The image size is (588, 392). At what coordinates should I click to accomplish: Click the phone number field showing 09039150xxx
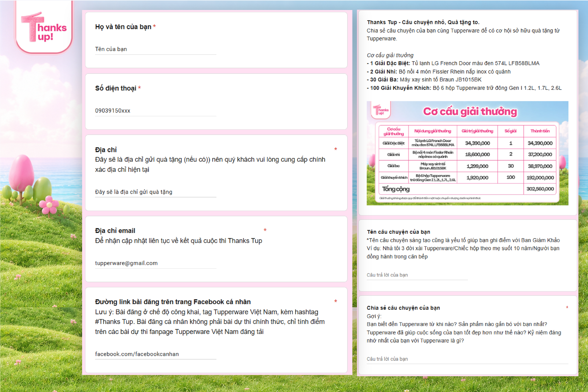(156, 110)
